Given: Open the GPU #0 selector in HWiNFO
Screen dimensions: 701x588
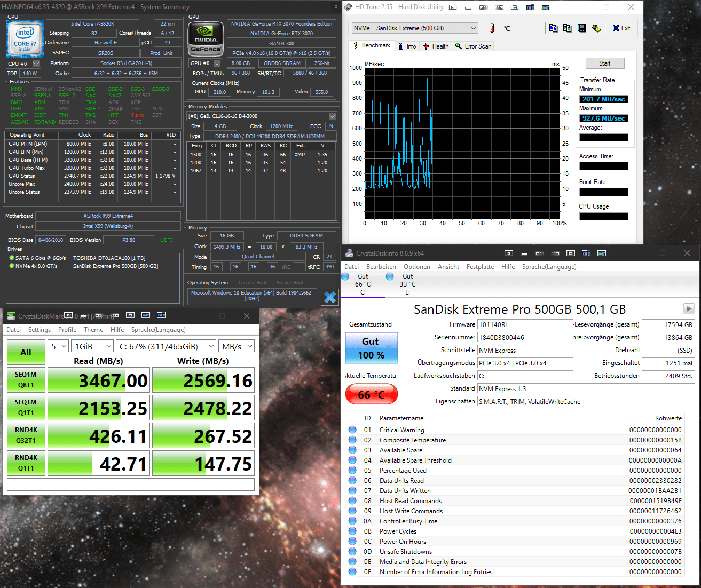Looking at the screenshot, I should [205, 63].
